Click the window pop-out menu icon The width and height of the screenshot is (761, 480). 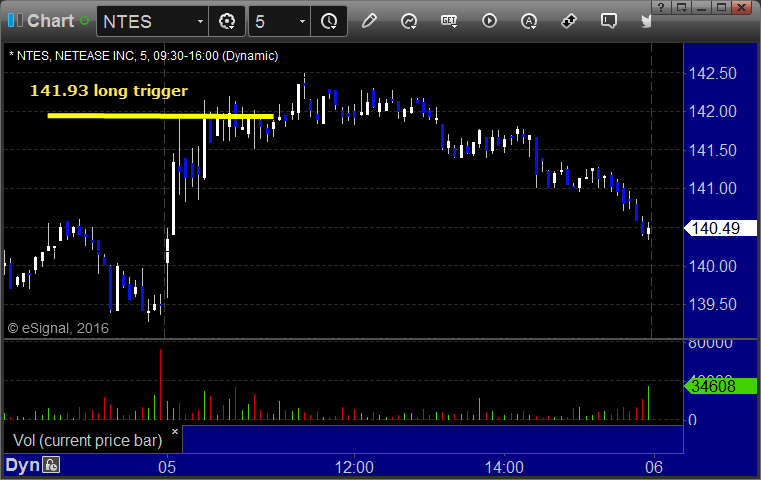tap(681, 7)
